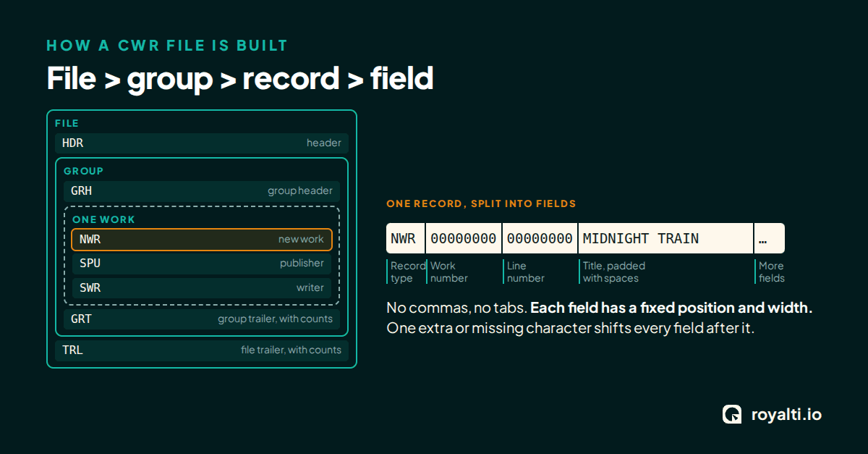Select the TRL file trailer row
The width and height of the screenshot is (868, 454).
coord(202,350)
